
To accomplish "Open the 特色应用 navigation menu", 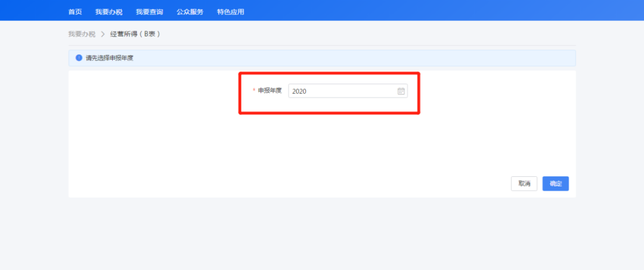I will 230,12.
